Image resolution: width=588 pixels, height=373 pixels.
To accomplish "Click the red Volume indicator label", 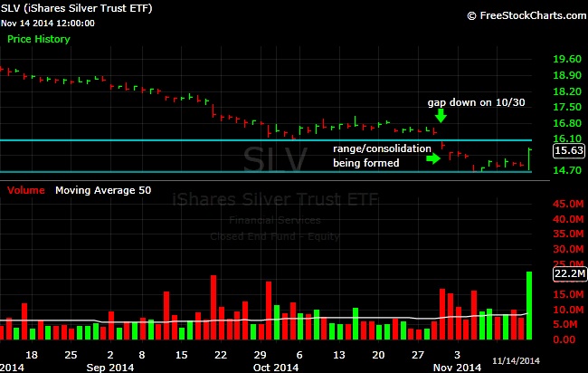I will (26, 190).
